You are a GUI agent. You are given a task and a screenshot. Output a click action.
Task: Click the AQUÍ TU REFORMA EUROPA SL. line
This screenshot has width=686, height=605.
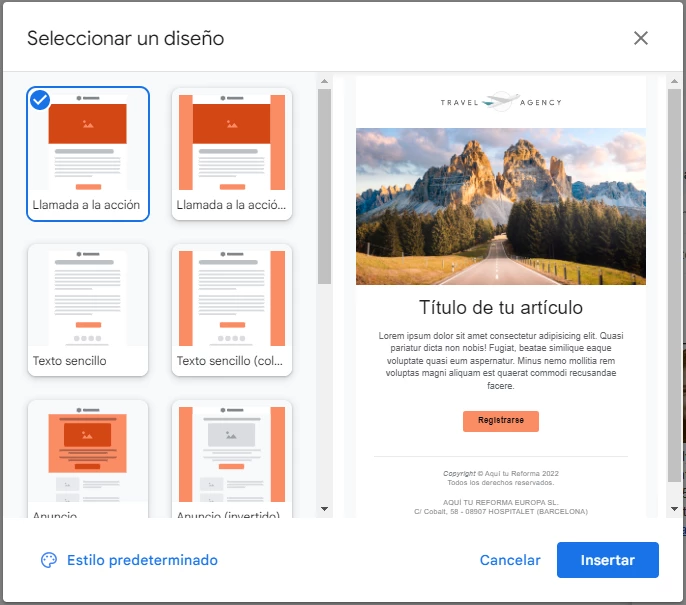[x=501, y=502]
